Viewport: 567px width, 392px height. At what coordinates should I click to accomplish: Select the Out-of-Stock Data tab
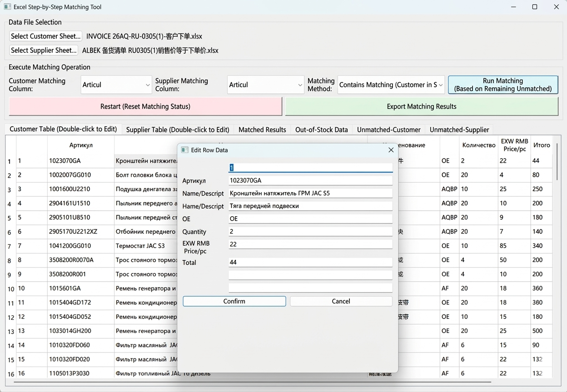click(x=321, y=129)
